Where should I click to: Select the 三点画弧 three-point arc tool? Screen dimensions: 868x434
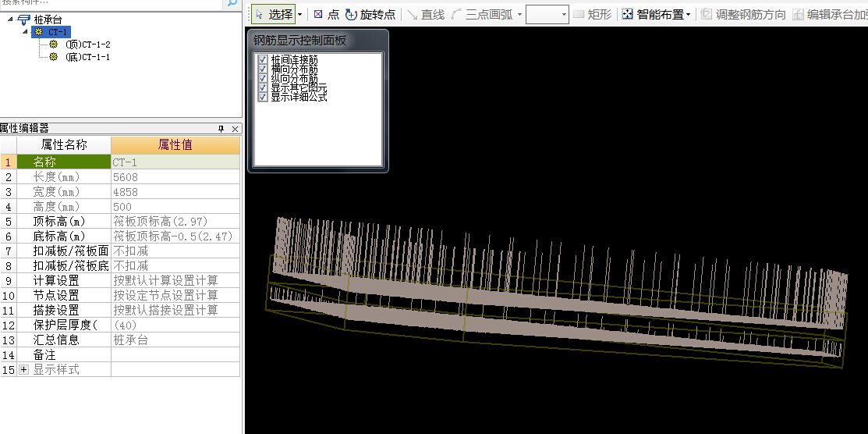tap(482, 14)
